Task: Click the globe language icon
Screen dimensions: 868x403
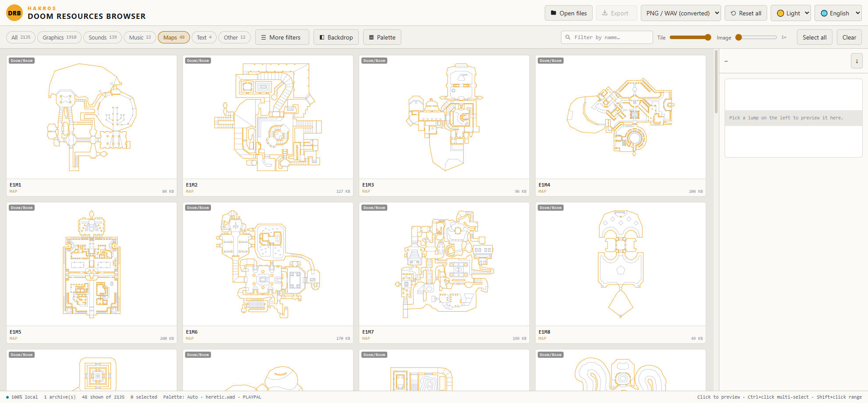Action: [x=824, y=13]
